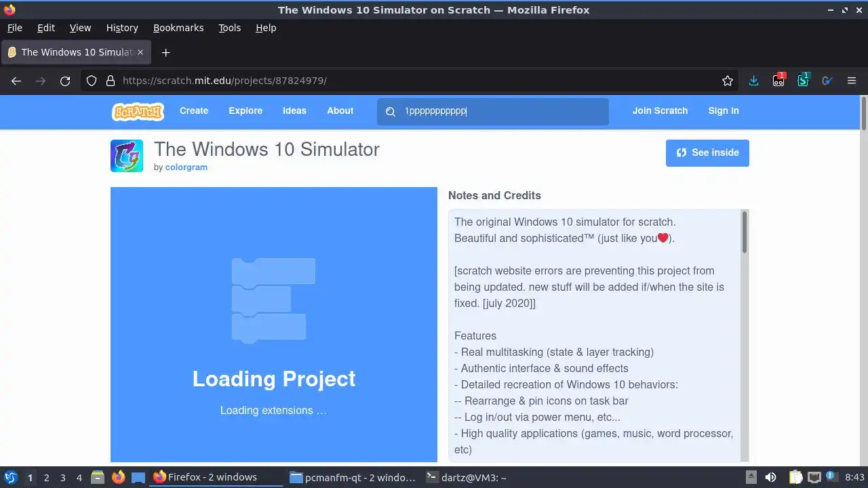
Task: Click the project title The Windows 10 Simulator
Action: pyautogui.click(x=267, y=149)
